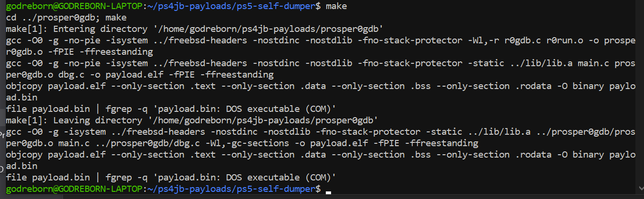The width and height of the screenshot is (644, 199).
Task: Click the last 'file payload.bin | fgrep' line
Action: coord(171,178)
